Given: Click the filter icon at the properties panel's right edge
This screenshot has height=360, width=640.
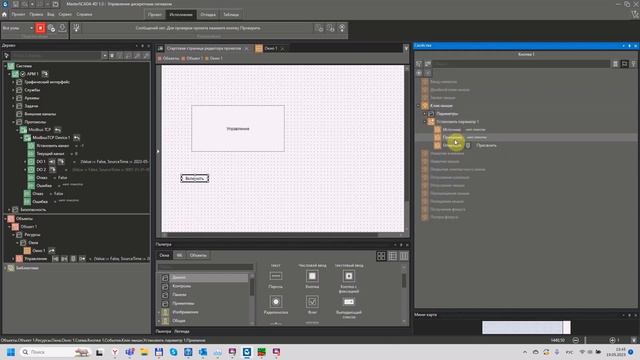Looking at the screenshot, I should point(633,64).
